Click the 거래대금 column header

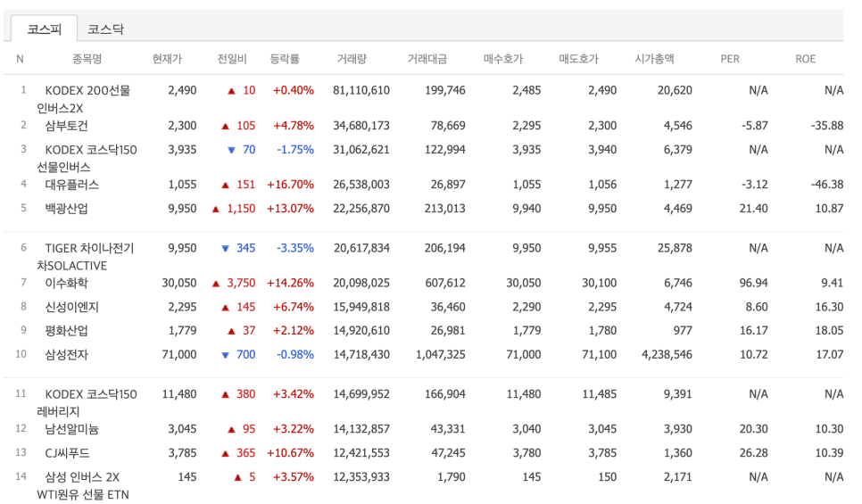tap(427, 59)
